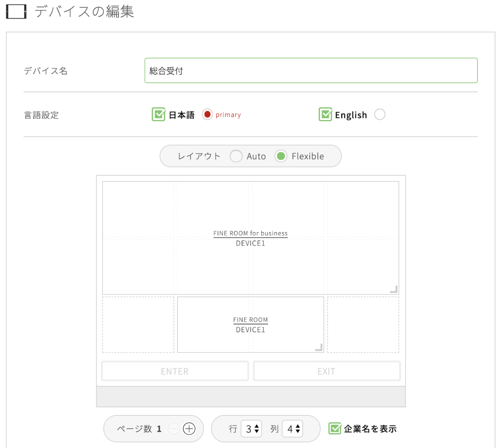Click the empty dashed cell right of FINE ROOM

point(363,325)
